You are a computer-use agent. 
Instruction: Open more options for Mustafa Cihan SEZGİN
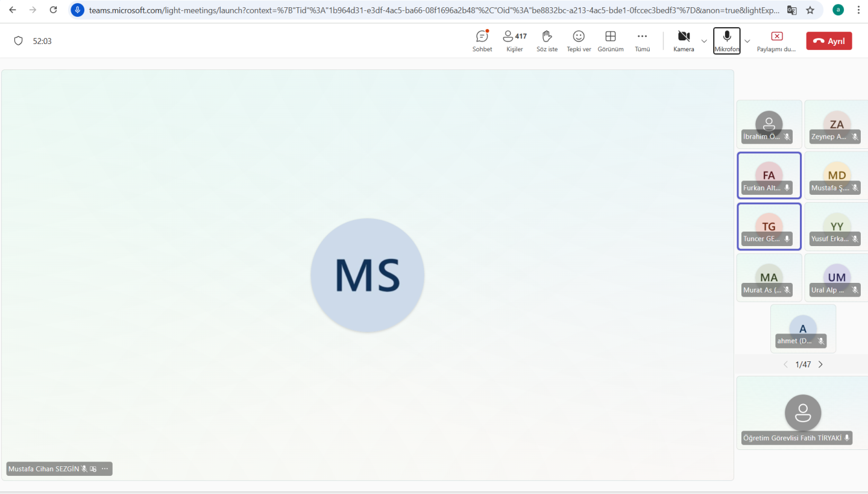(105, 469)
